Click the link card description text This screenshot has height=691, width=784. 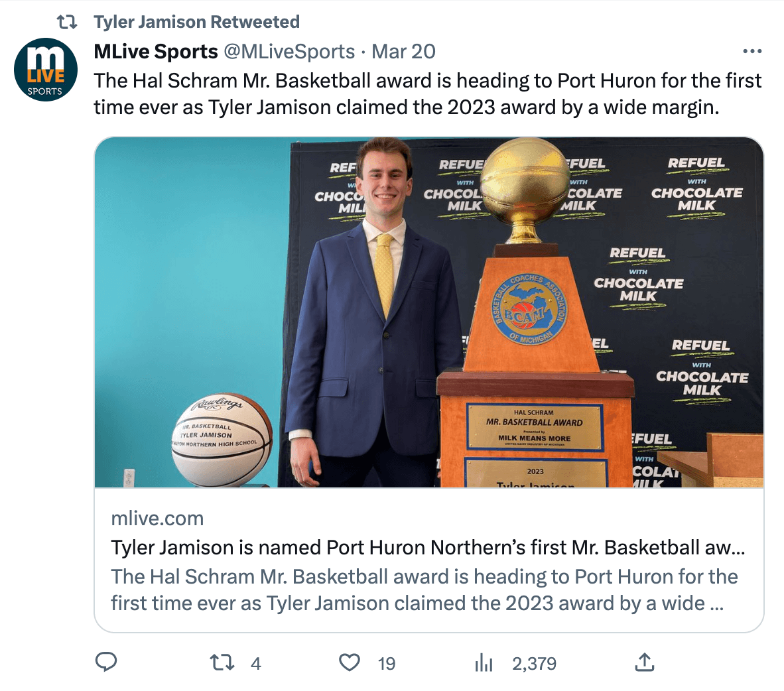425,590
